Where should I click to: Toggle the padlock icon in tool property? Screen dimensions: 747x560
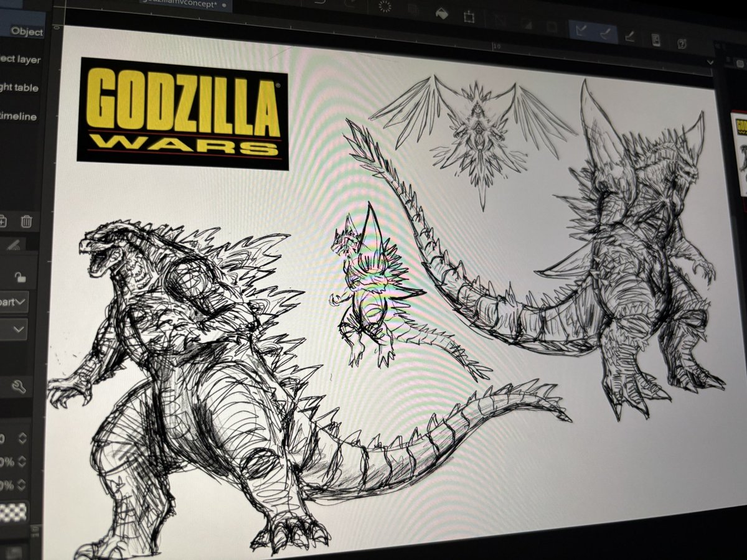[20, 278]
